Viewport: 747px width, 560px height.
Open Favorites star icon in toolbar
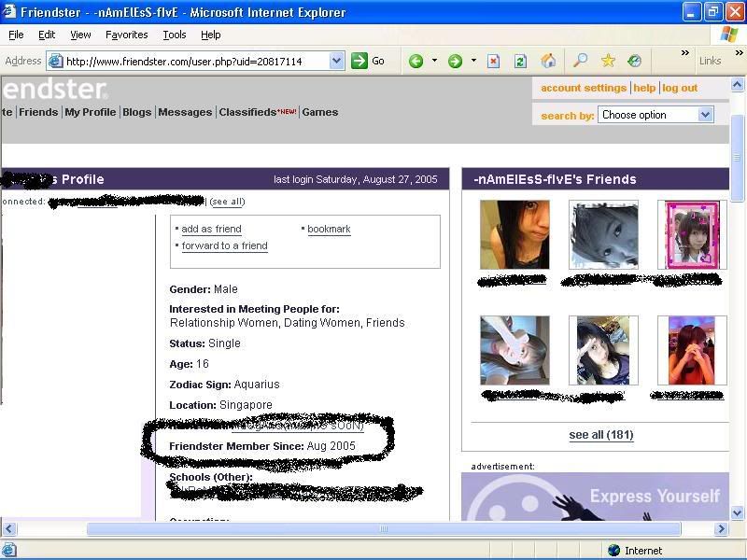click(608, 61)
